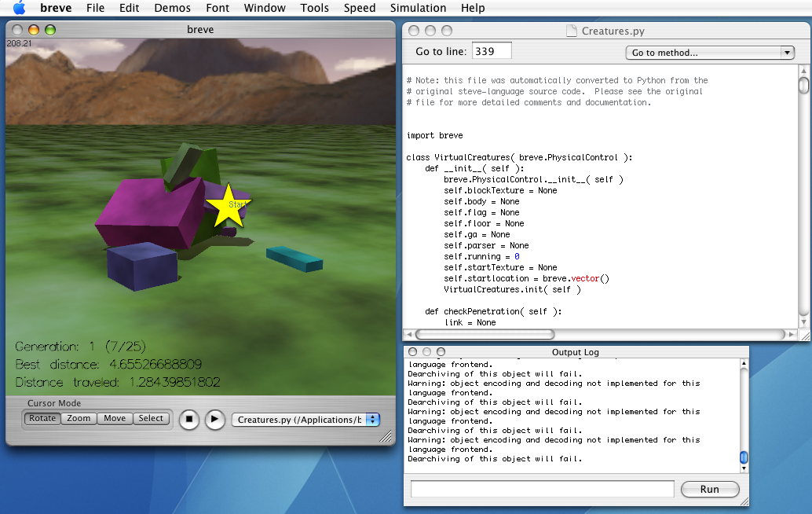Click the last 'Dearchiving of this object will fail.' line

tap(495, 458)
